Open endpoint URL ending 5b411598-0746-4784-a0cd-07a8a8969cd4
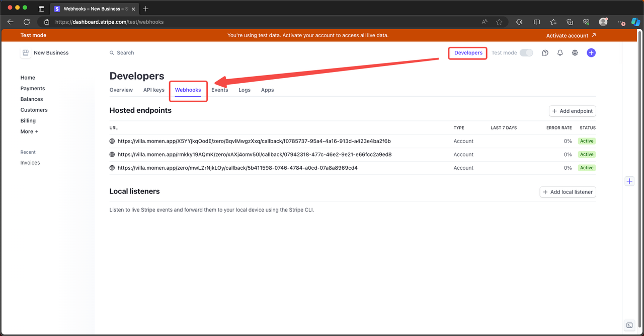 237,168
